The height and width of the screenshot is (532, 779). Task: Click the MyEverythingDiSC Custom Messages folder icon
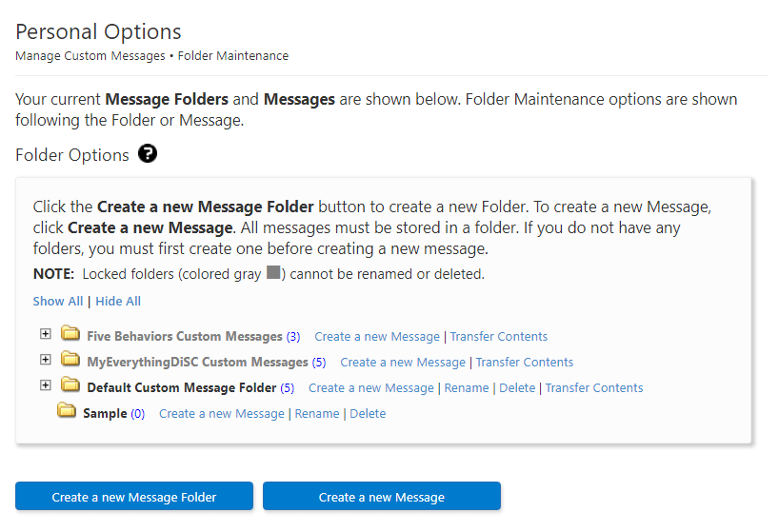click(x=70, y=359)
